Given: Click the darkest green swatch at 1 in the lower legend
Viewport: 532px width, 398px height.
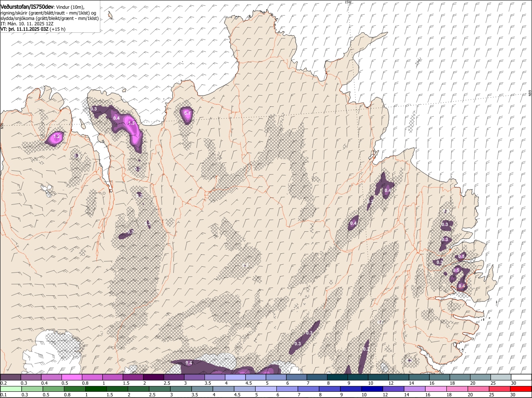Looking at the screenshot, I should (x=96, y=389).
